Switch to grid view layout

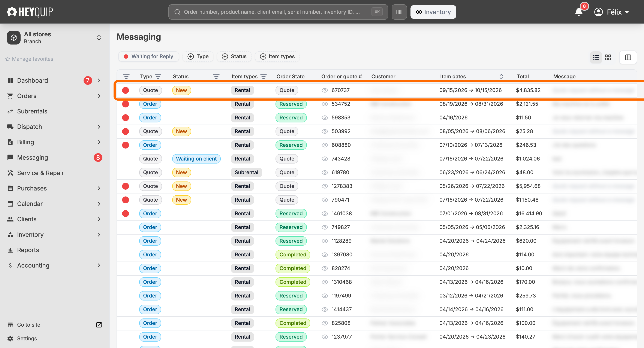(608, 57)
